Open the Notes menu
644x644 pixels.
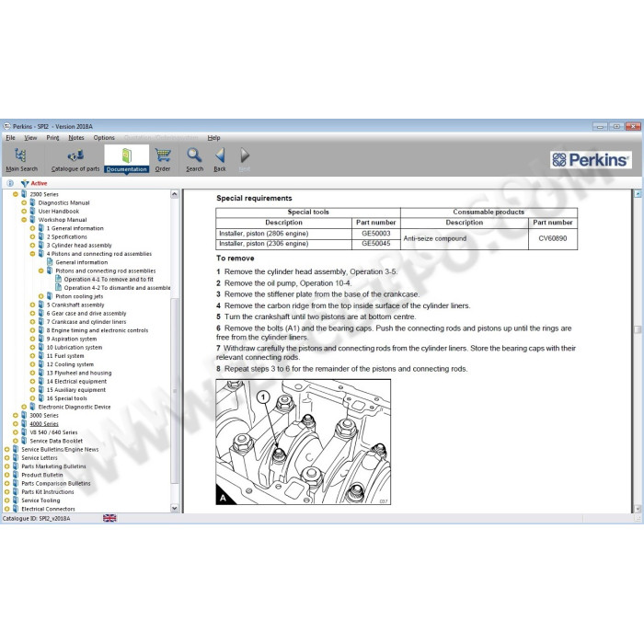[x=76, y=138]
